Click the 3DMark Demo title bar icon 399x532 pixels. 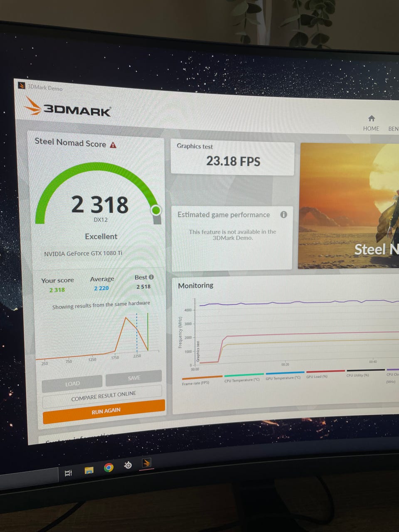coord(22,86)
